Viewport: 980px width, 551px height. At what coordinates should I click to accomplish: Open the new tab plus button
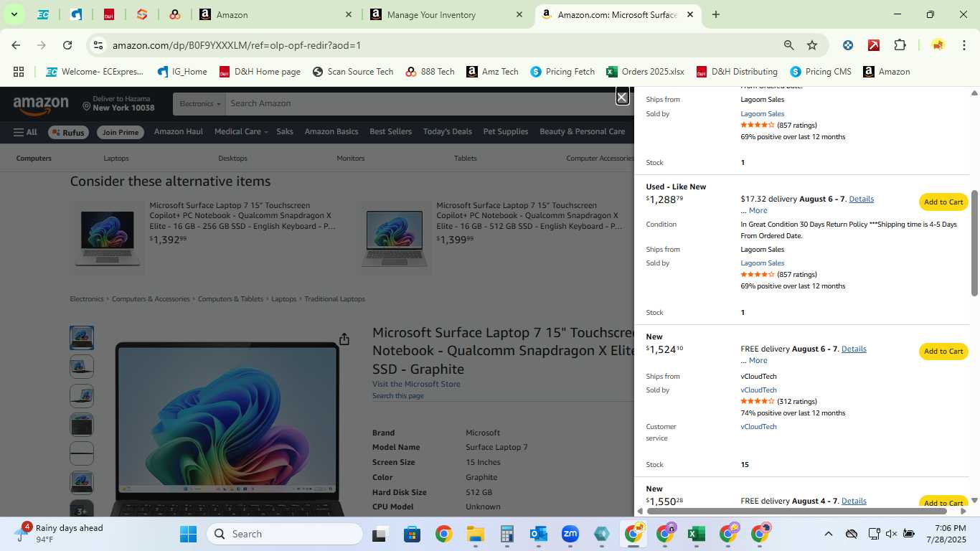(x=715, y=14)
